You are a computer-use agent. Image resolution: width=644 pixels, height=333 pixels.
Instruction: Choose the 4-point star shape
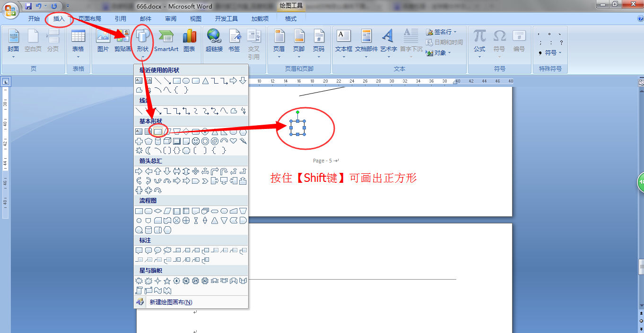pyautogui.click(x=158, y=281)
